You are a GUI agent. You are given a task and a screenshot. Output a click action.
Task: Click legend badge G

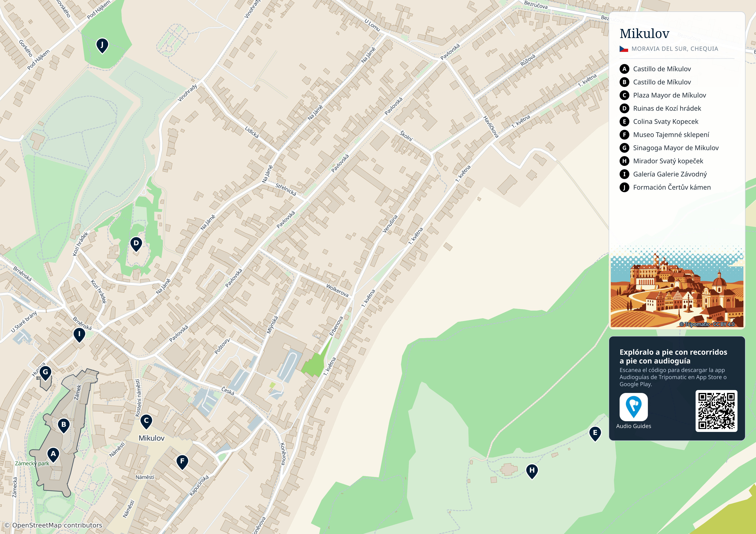pos(624,148)
